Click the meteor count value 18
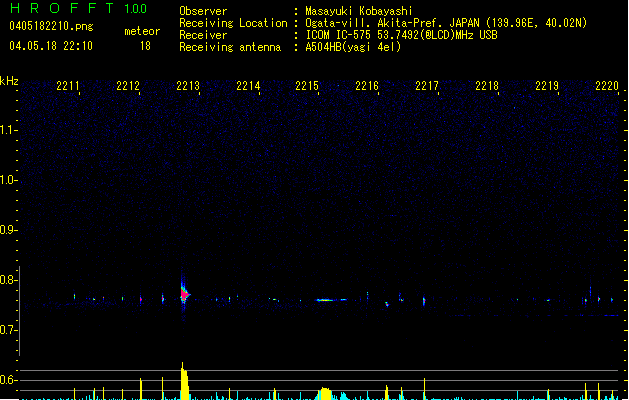629x400 pixels. pyautogui.click(x=145, y=46)
